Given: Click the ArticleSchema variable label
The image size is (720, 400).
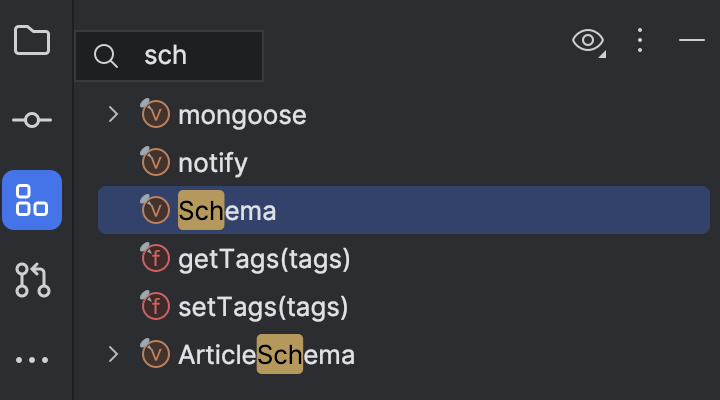Looking at the screenshot, I should click(x=266, y=355).
